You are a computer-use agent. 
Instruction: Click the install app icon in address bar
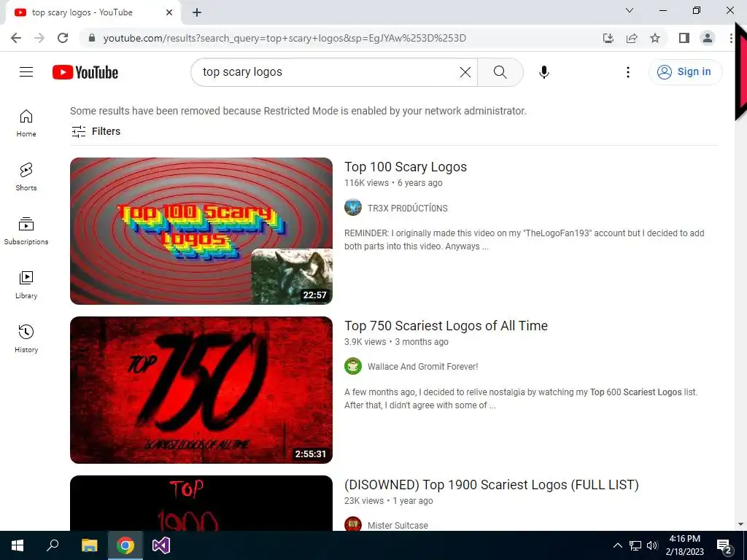(608, 38)
